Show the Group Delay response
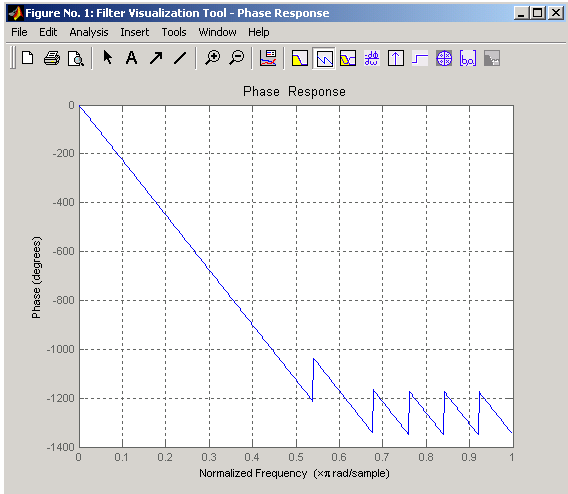Viewport: 568px width, 494px height. click(x=372, y=58)
